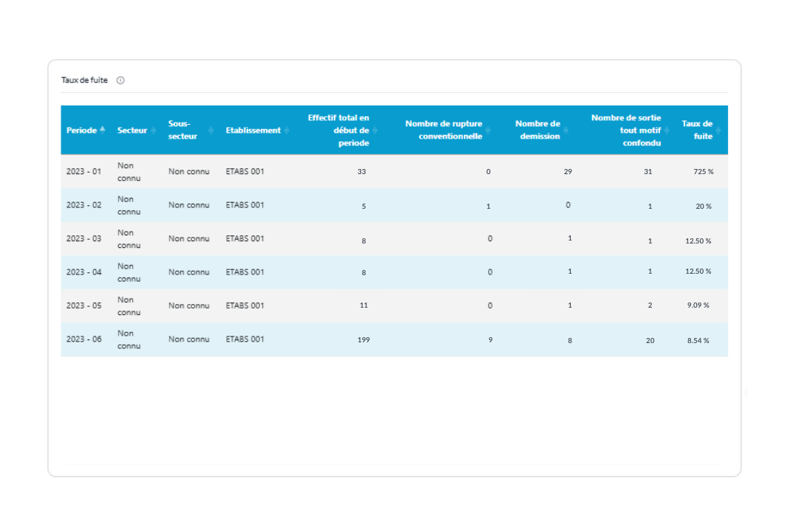Viewport: 793px width, 532px height.
Task: Select the ETABS 001 cell in row 2023 - 02
Action: 245,204
